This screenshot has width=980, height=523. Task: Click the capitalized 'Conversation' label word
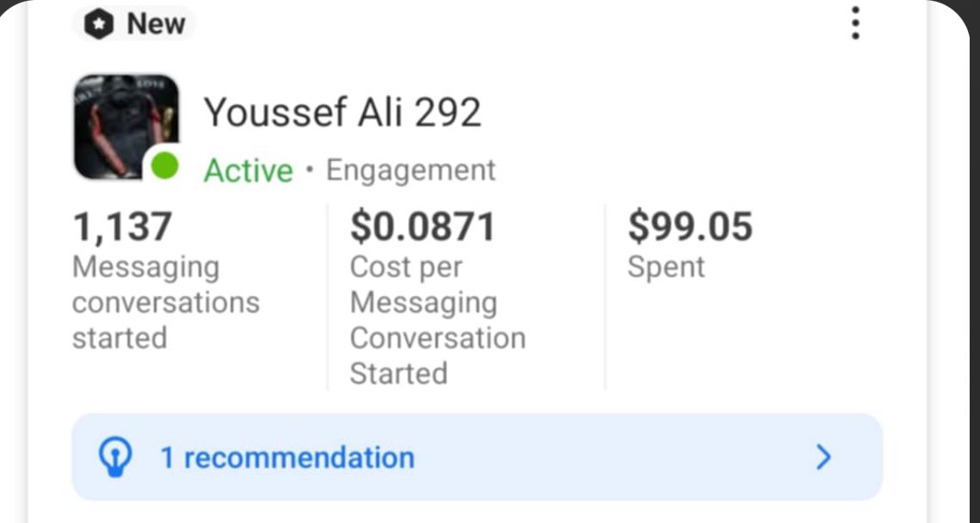(437, 338)
